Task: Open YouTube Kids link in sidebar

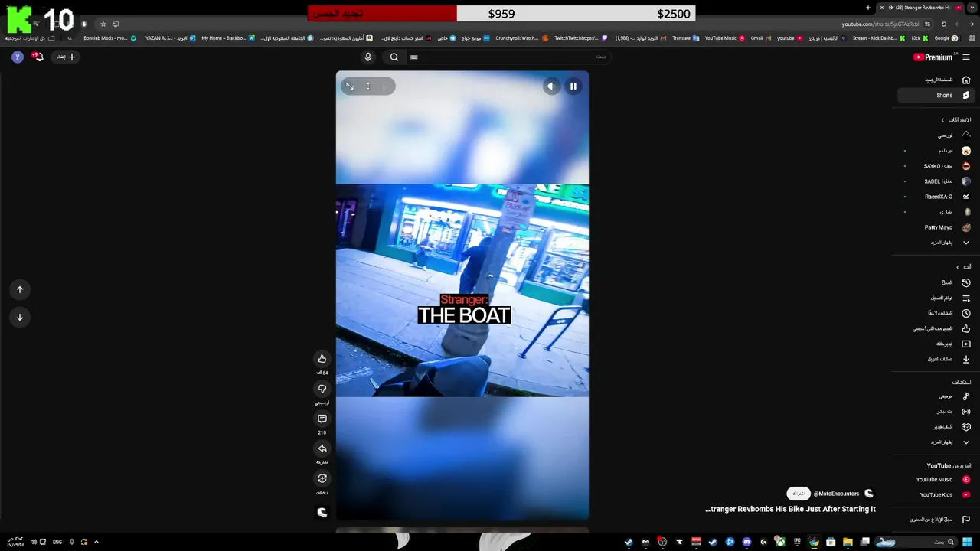Action: (936, 495)
